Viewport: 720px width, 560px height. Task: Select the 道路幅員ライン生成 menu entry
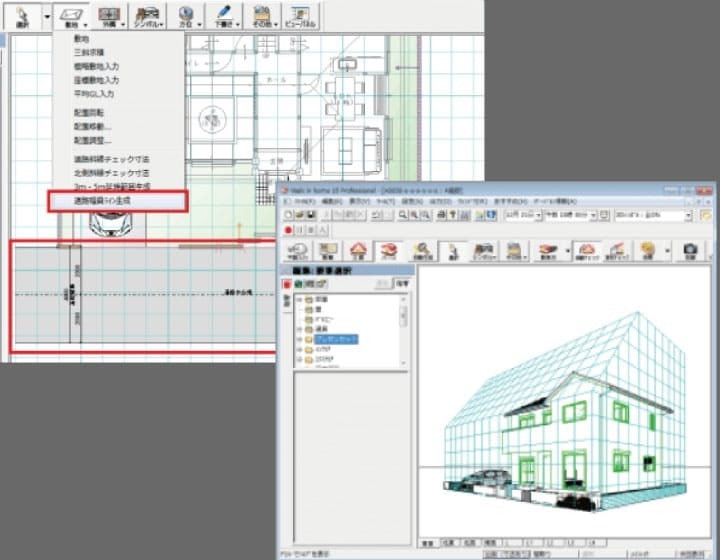click(x=110, y=201)
